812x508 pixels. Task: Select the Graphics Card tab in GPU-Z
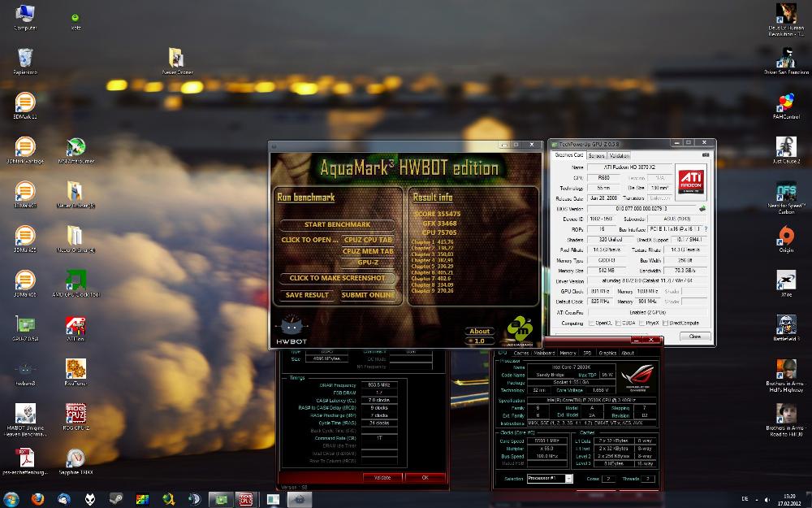click(568, 155)
